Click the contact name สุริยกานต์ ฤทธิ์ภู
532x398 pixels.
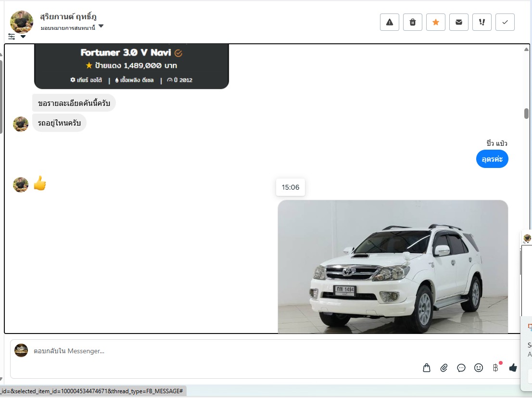point(68,17)
